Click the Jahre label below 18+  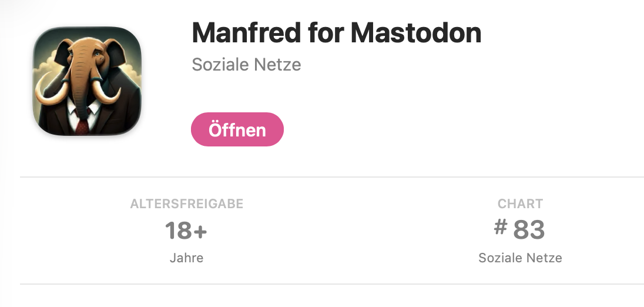(x=186, y=258)
